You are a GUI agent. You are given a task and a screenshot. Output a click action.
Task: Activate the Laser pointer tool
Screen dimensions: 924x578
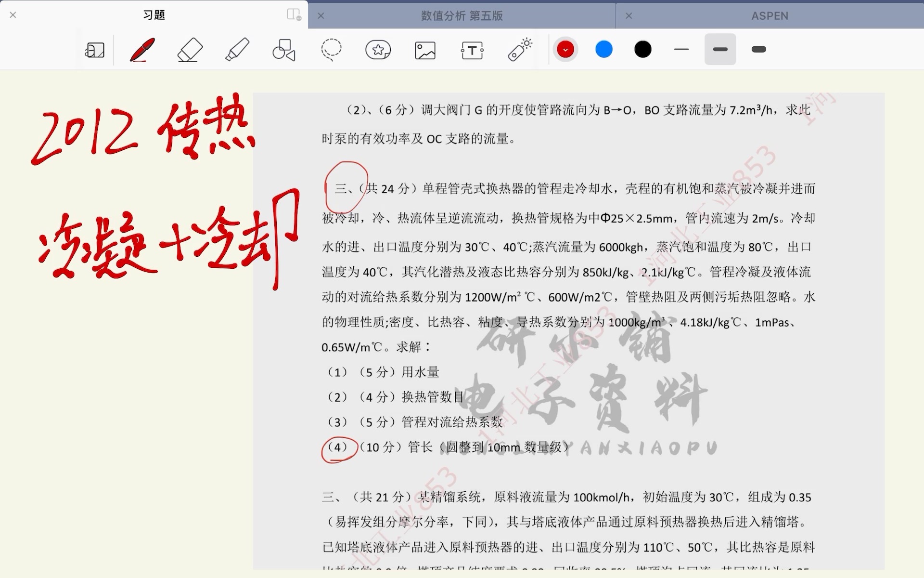520,49
